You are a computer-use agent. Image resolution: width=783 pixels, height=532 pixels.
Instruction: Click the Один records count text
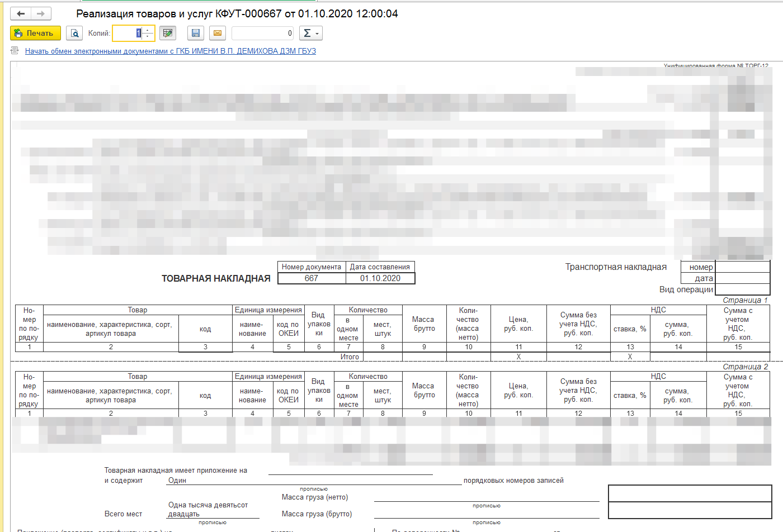tap(177, 480)
